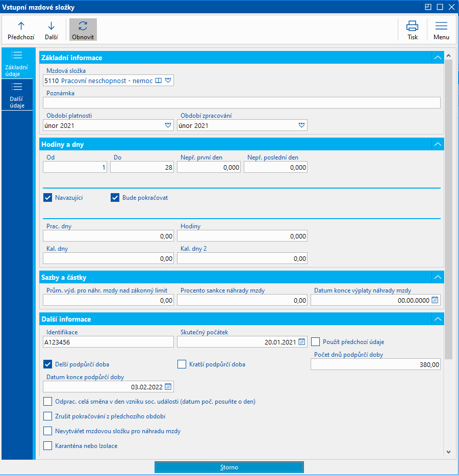Check the Kratší podpůrčí doba option
The width and height of the screenshot is (459, 476).
coord(182,364)
